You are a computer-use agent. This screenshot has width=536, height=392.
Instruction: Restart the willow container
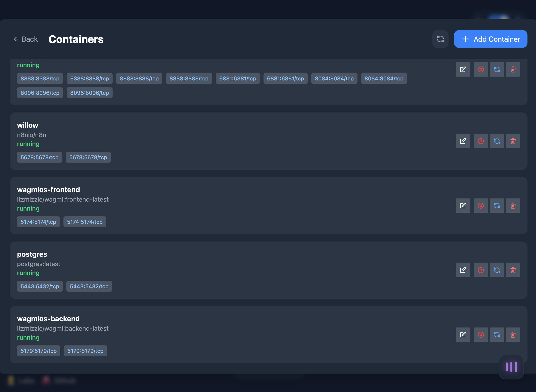(497, 141)
